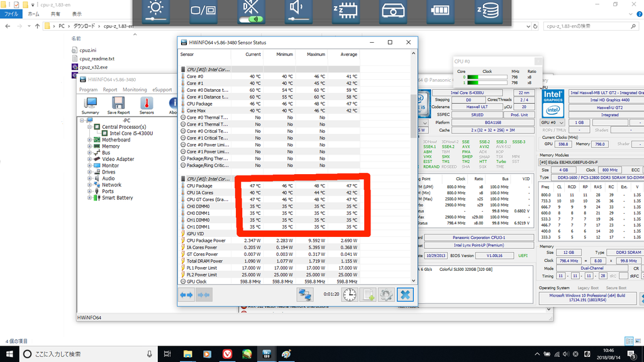
Task: Reset the sensor timer clock icon
Action: [350, 295]
